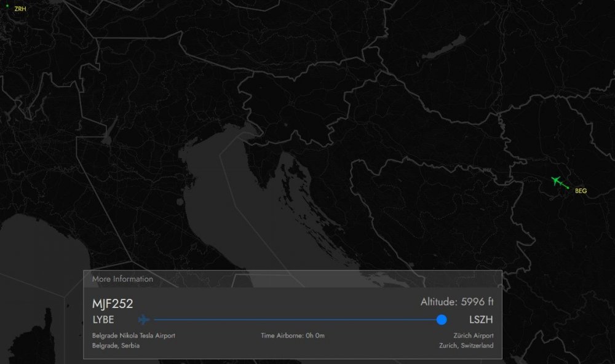The width and height of the screenshot is (615, 364).
Task: Click the blue plane icon beside LYBE
Action: click(144, 320)
